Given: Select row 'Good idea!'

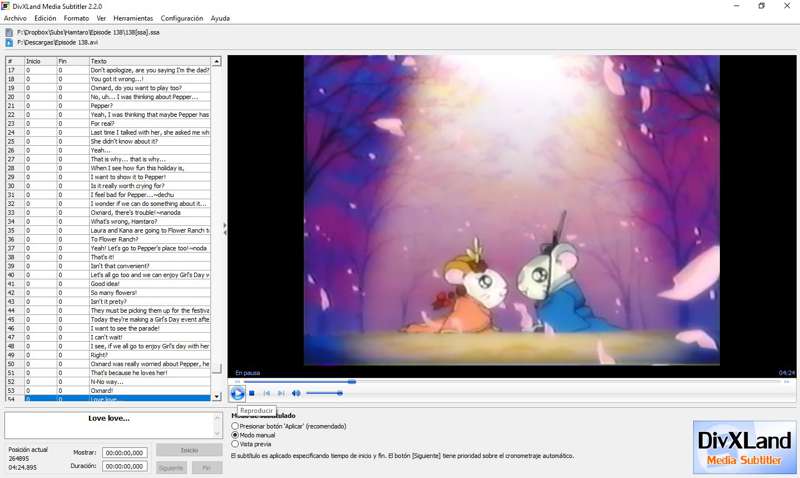Looking at the screenshot, I should click(x=108, y=284).
